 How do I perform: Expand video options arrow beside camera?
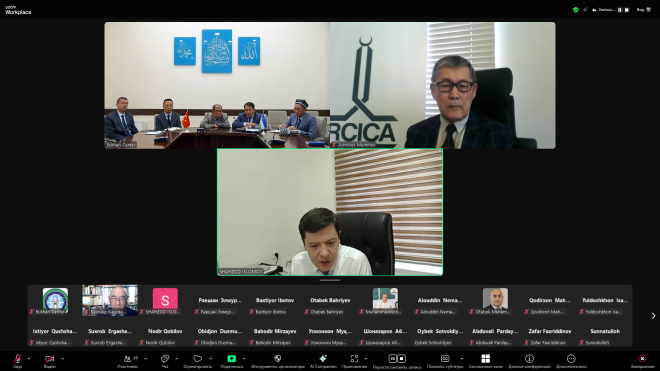(62, 359)
